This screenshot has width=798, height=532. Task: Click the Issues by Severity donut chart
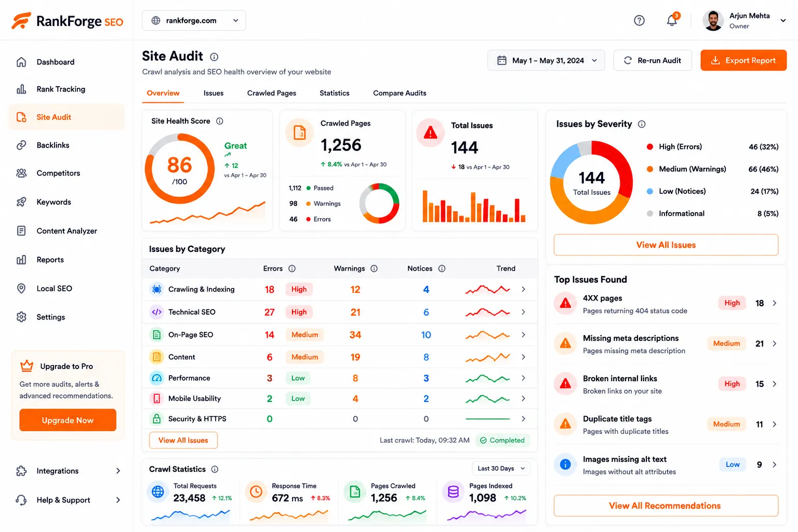[591, 182]
